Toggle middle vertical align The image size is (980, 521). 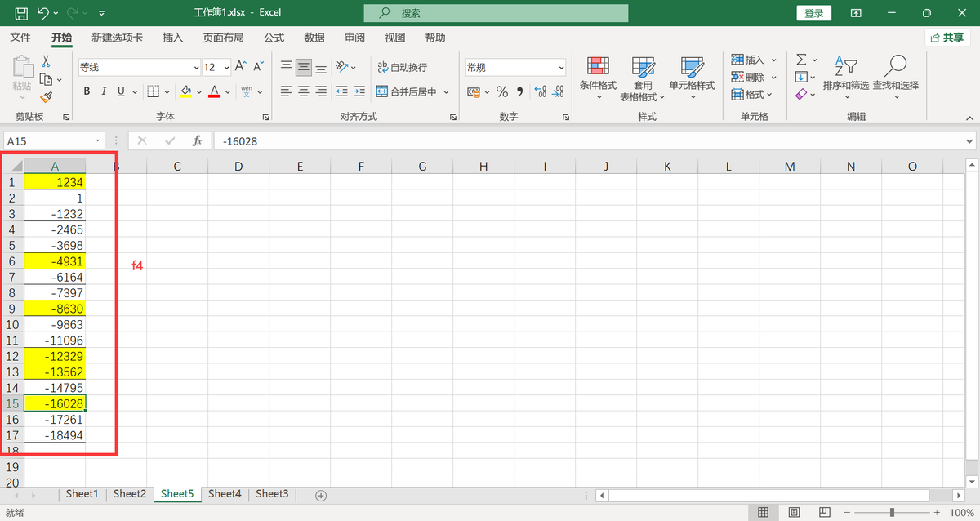(x=304, y=67)
